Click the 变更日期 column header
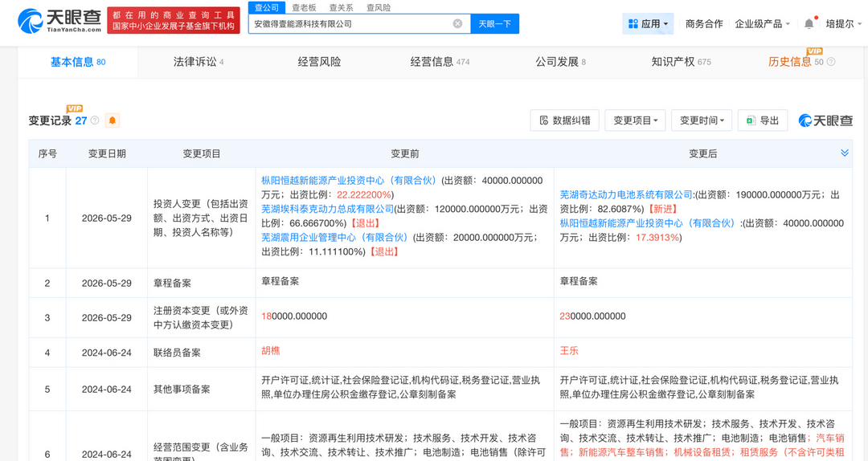 click(107, 154)
